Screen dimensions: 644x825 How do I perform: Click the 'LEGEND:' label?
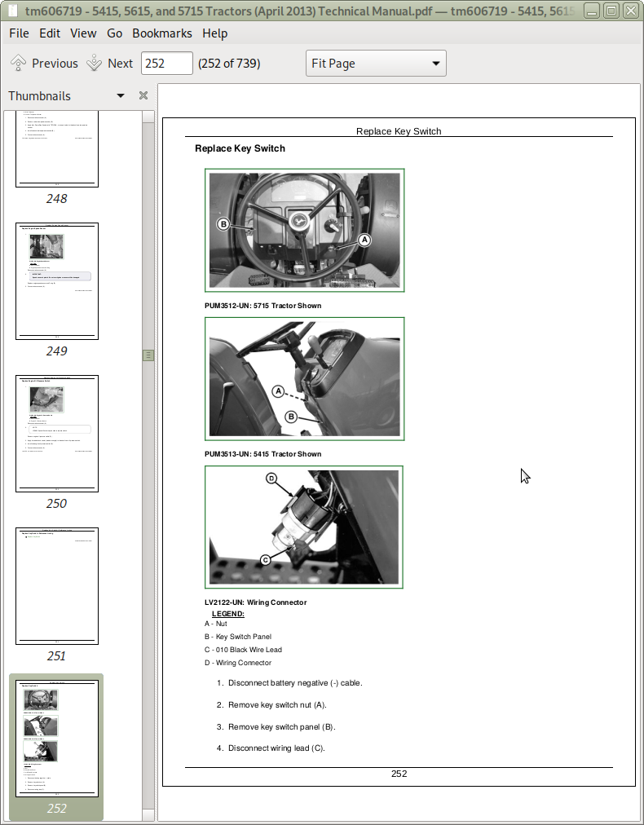pyautogui.click(x=228, y=614)
